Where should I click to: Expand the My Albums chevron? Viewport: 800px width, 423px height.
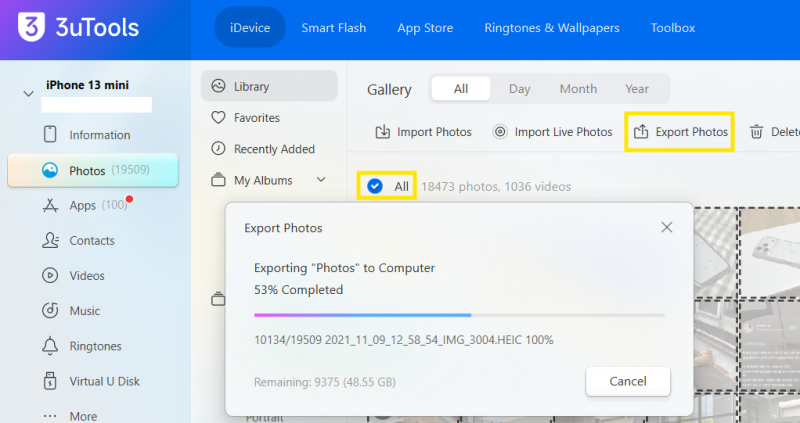(321, 180)
